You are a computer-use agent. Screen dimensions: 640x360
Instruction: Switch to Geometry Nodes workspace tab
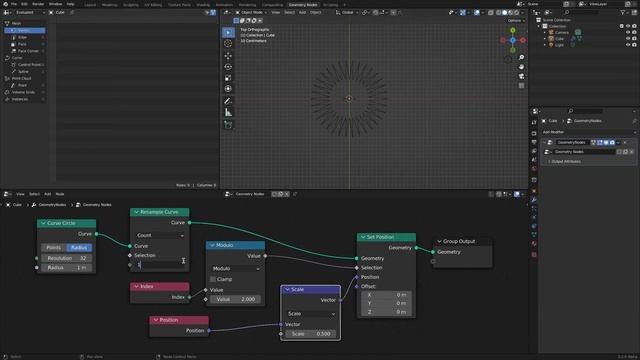click(303, 5)
